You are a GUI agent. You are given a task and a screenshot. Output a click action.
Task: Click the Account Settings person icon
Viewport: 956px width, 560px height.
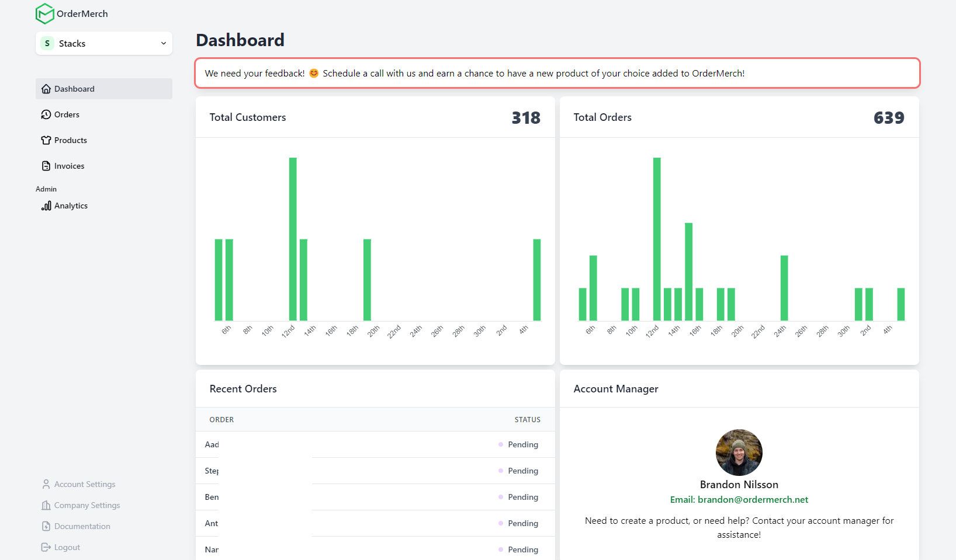[46, 484]
